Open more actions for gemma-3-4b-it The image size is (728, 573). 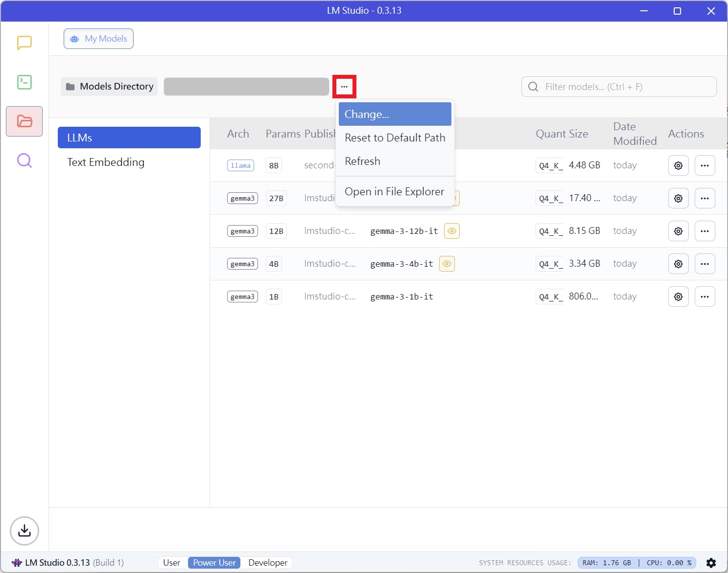(x=705, y=264)
